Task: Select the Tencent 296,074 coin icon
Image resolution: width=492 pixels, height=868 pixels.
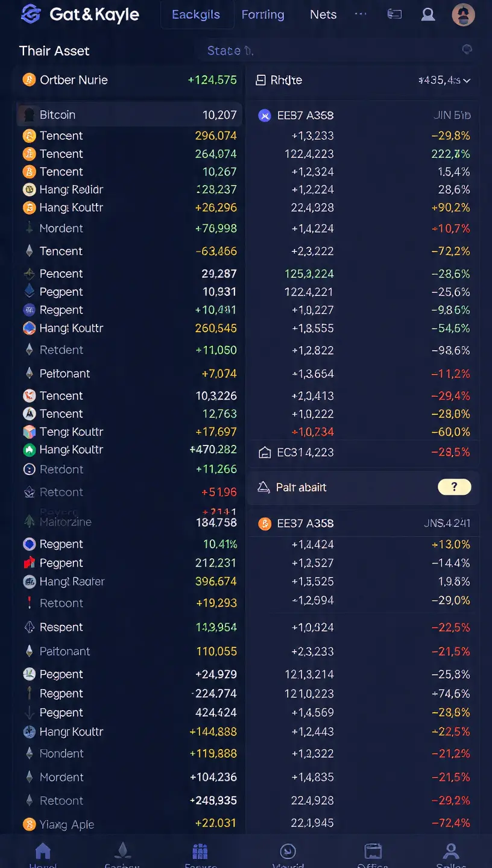Action: 29,136
